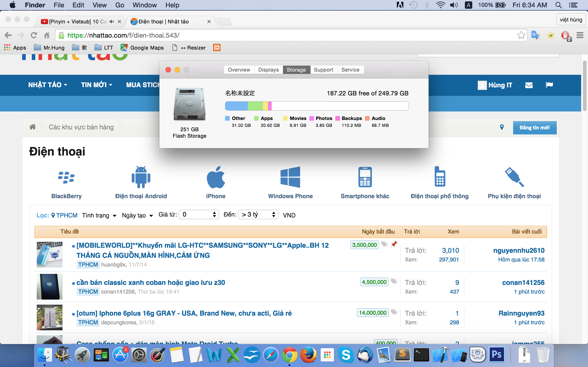Screen dimensions: 588x367
Task: Click the envelope inbox icon in header
Action: pyautogui.click(x=529, y=85)
